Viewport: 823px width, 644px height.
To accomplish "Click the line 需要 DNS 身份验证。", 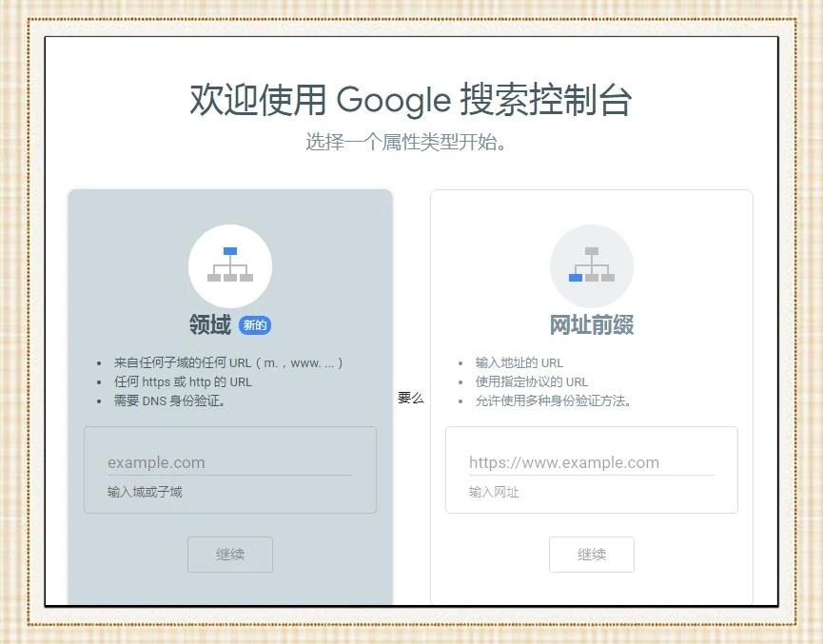I will coord(169,400).
